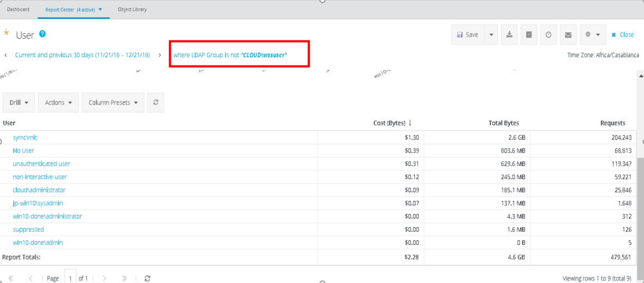
Task: Open the unauthenticated user link
Action: (x=41, y=164)
